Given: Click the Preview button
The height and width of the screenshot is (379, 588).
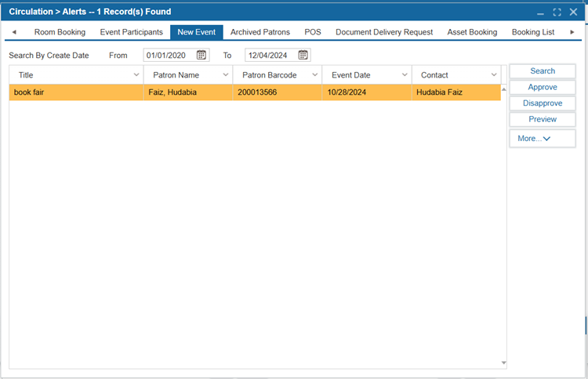Looking at the screenshot, I should pos(543,120).
